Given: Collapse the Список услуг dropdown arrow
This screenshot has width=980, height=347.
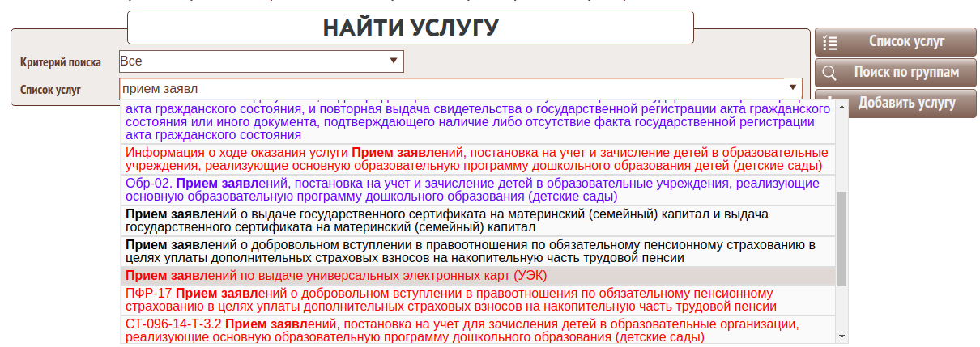Looking at the screenshot, I should (x=791, y=88).
